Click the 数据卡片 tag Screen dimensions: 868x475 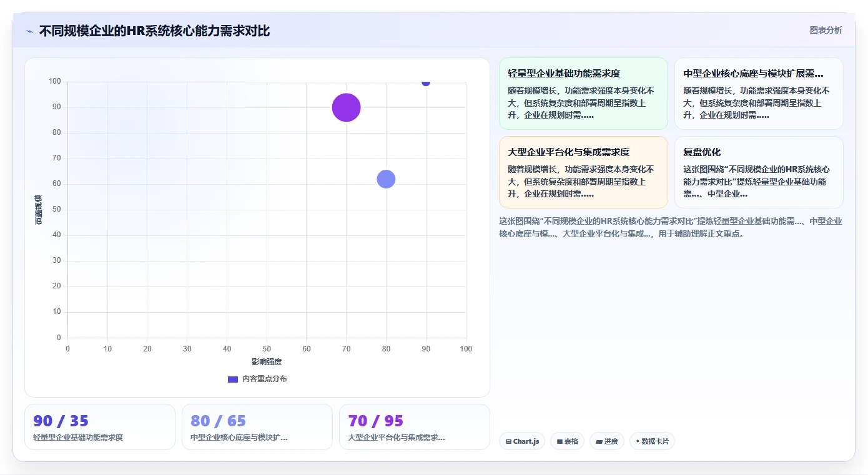(x=652, y=441)
